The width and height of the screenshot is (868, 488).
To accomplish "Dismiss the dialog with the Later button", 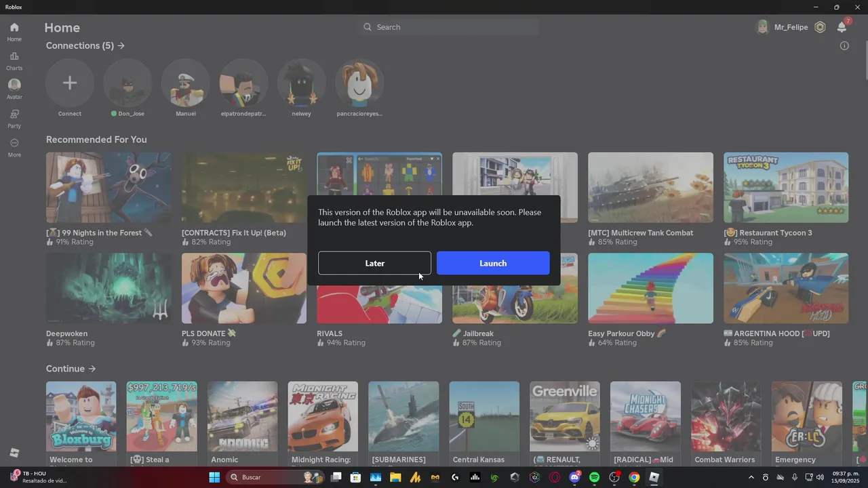I will coord(374,263).
